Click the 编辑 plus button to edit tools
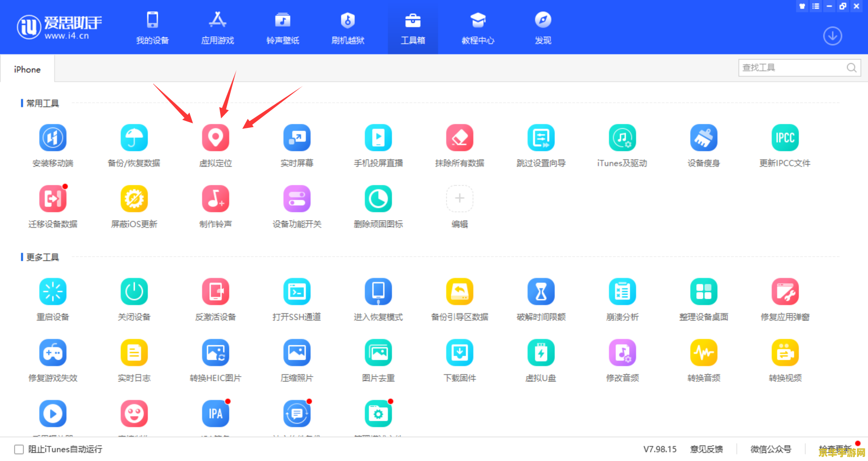 point(459,199)
